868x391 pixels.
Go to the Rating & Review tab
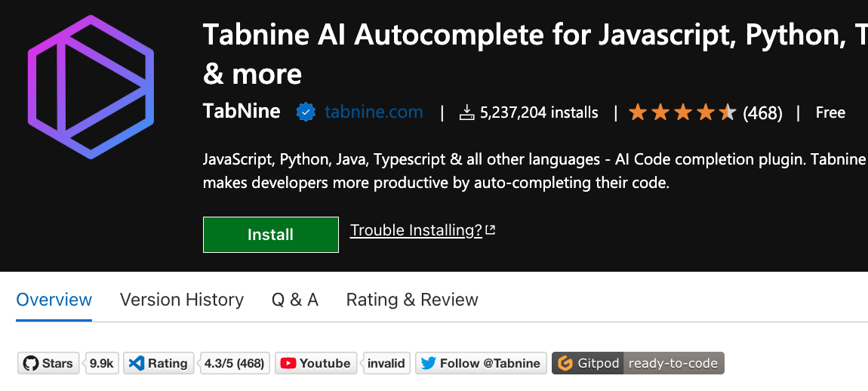412,300
